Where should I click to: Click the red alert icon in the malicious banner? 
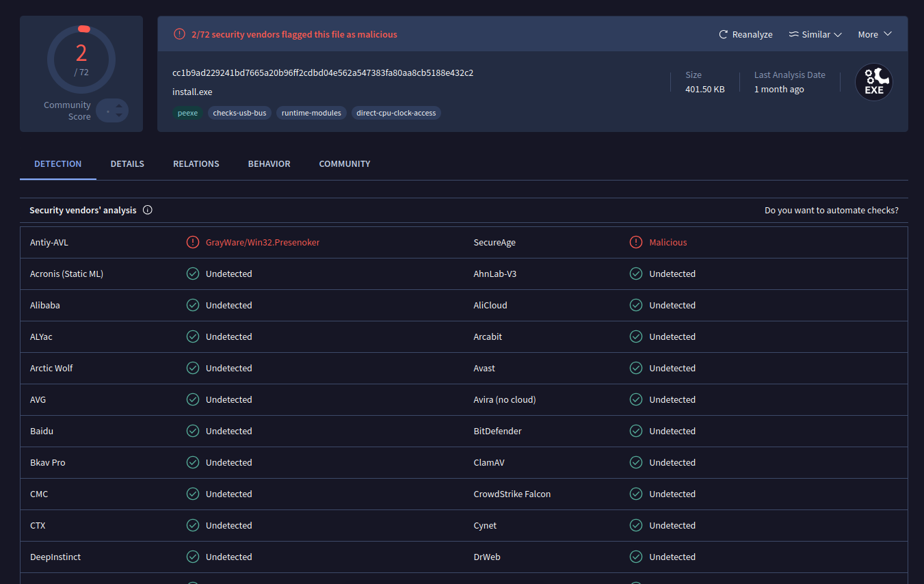[x=179, y=34]
